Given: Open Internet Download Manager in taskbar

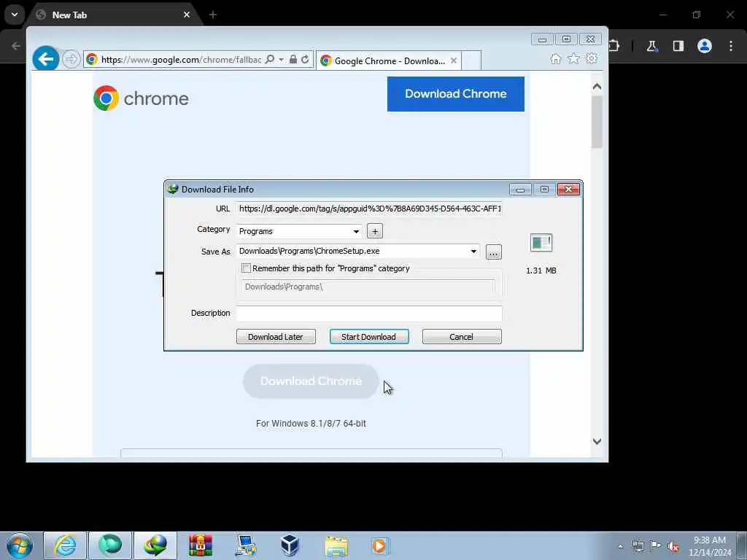Looking at the screenshot, I should pyautogui.click(x=155, y=545).
